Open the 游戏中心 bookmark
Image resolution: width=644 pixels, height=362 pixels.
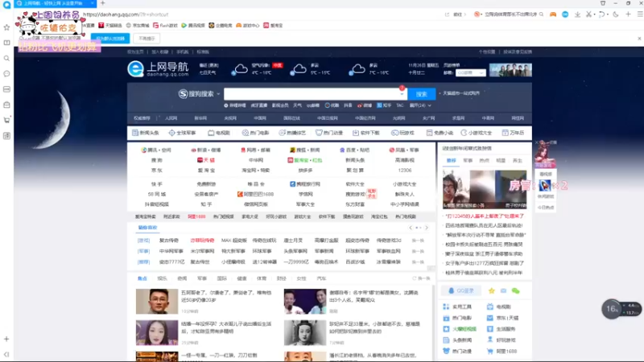[x=248, y=26]
